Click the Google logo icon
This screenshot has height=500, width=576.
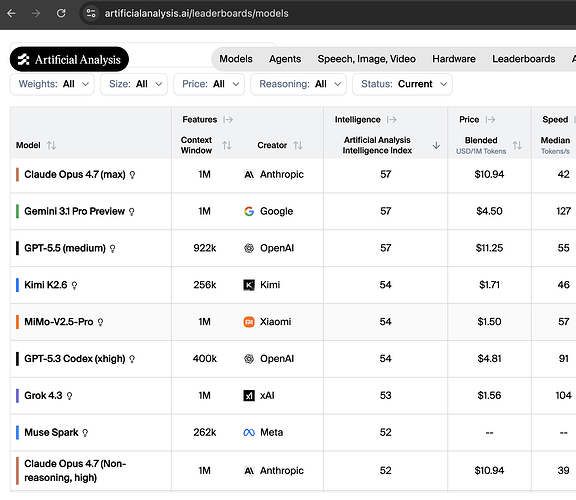[x=249, y=211]
